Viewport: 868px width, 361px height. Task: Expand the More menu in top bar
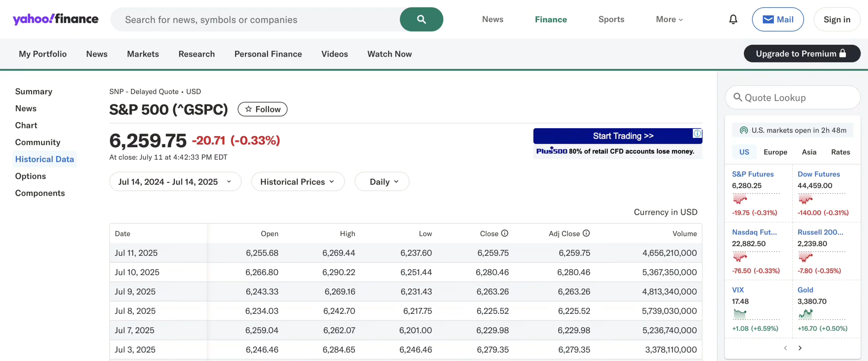click(669, 19)
